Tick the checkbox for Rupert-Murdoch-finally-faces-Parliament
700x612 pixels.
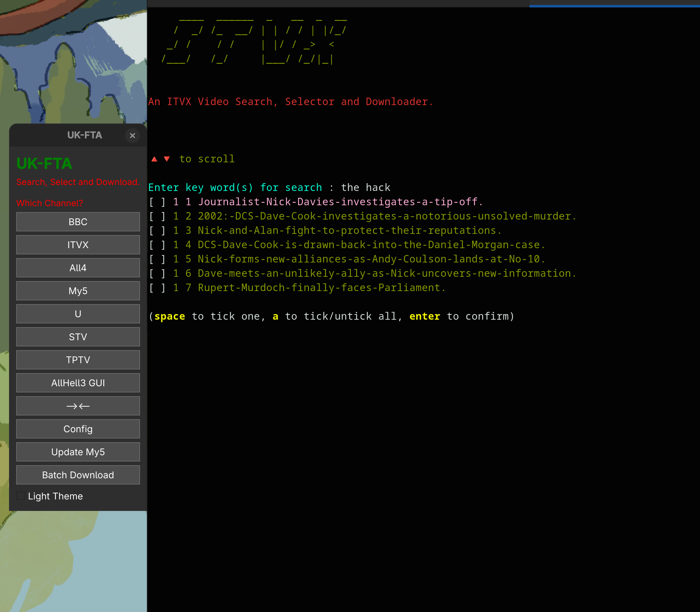[157, 288]
